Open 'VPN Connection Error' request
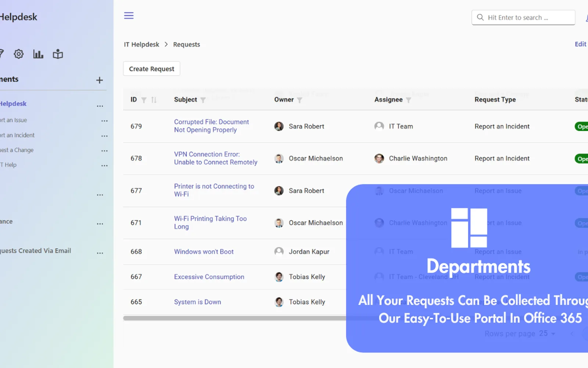Screen dimensions: 588x368 point(216,158)
